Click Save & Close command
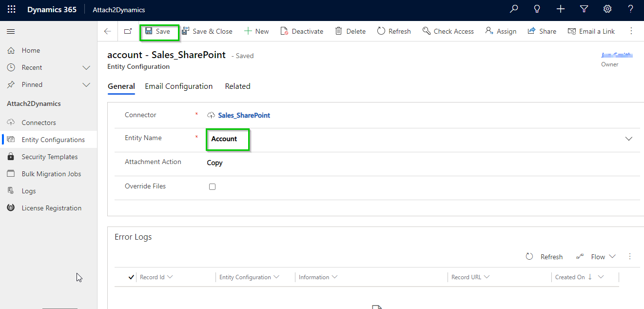Screen dimensions: 644x309 tap(207, 31)
